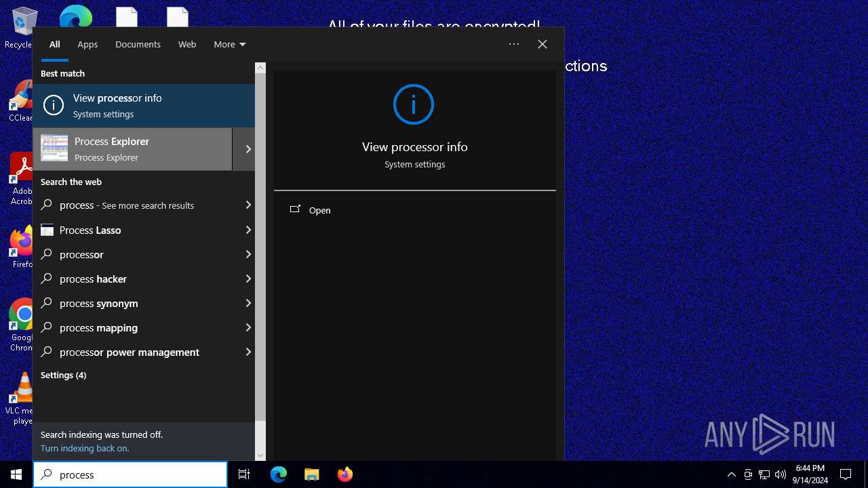
Task: Click the Process Explorer app icon result
Action: click(x=54, y=148)
